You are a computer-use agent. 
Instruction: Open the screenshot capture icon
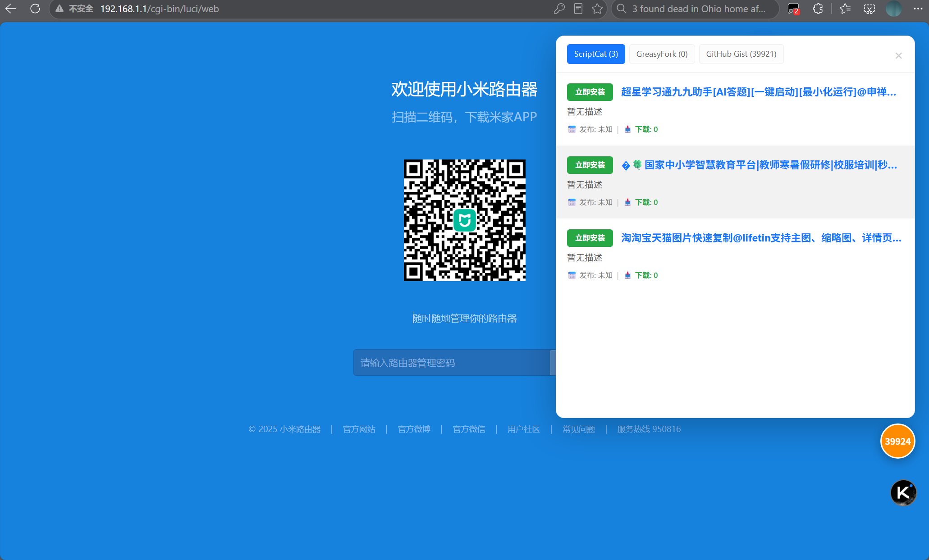(870, 9)
